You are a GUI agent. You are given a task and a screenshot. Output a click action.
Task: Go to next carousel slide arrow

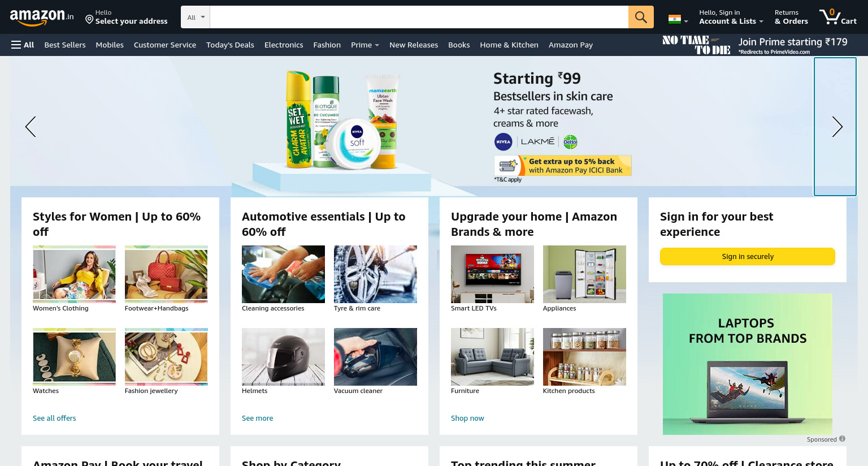pos(836,127)
